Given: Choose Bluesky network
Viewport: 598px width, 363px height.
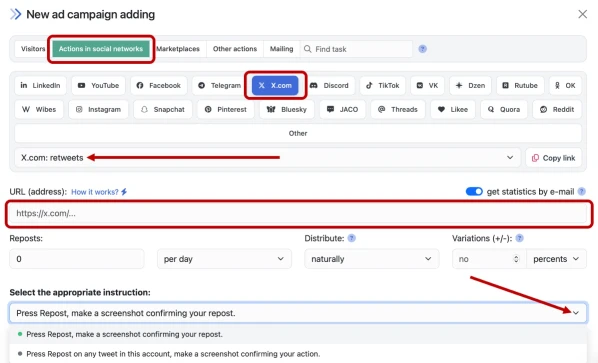Looking at the screenshot, I should (x=287, y=109).
